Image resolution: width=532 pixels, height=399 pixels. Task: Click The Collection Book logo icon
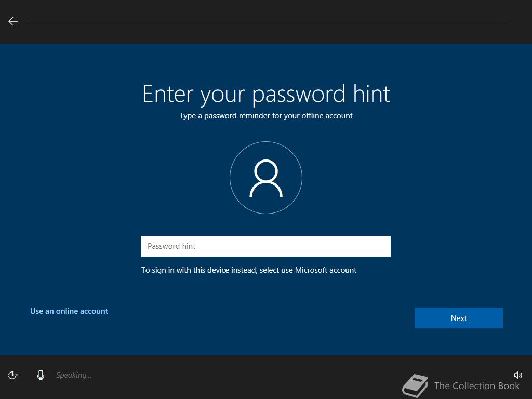(x=415, y=385)
